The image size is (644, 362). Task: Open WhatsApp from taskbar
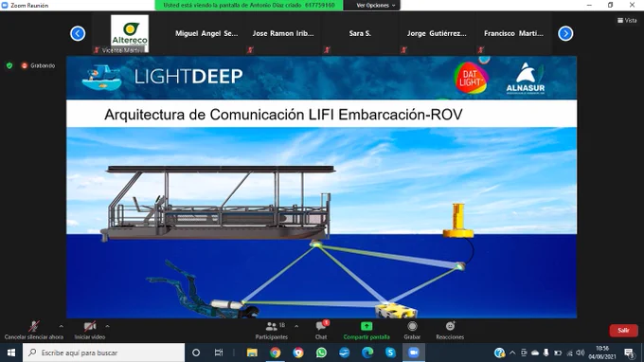pos(321,353)
